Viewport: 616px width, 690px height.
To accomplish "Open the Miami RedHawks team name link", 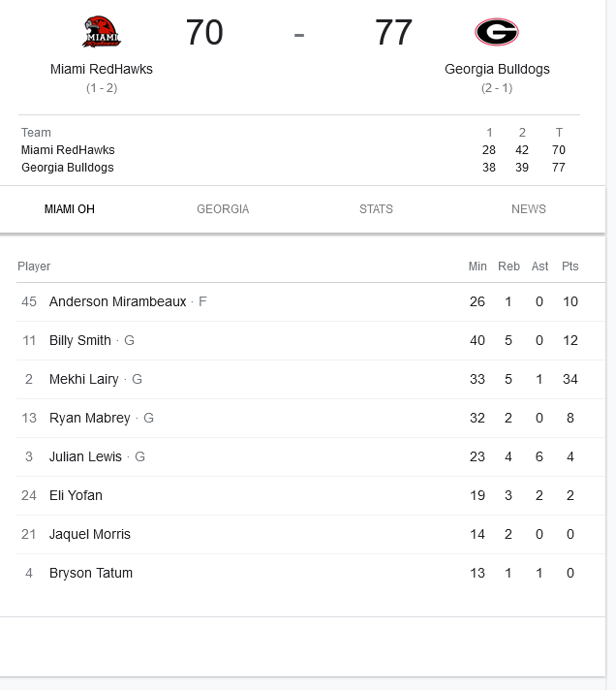I will pyautogui.click(x=102, y=69).
